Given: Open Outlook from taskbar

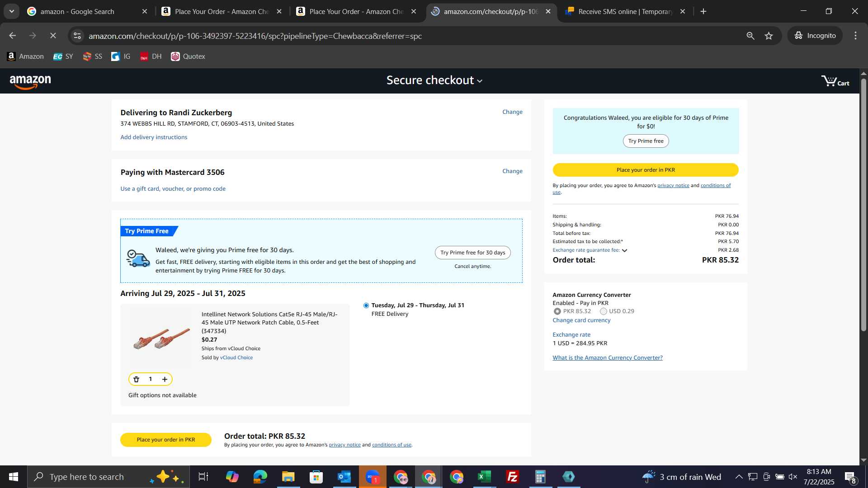Looking at the screenshot, I should [x=344, y=477].
